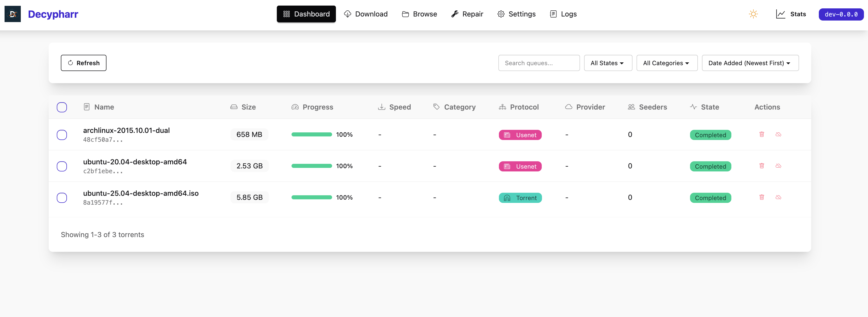Screen dimensions: 868x317
Task: Check the ubuntu-25.04-desktop-amd64.iso row checkbox
Action: (x=62, y=198)
